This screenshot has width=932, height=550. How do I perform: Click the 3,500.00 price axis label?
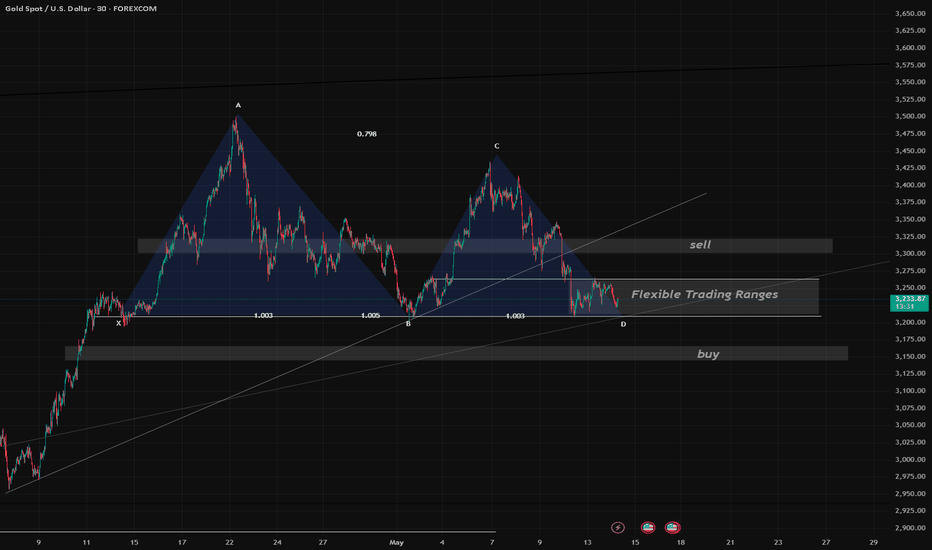911,117
